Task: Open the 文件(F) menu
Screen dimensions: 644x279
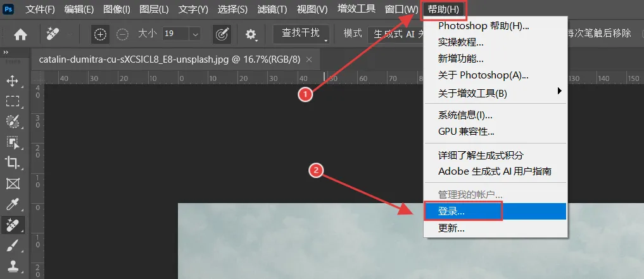Action: [41, 9]
